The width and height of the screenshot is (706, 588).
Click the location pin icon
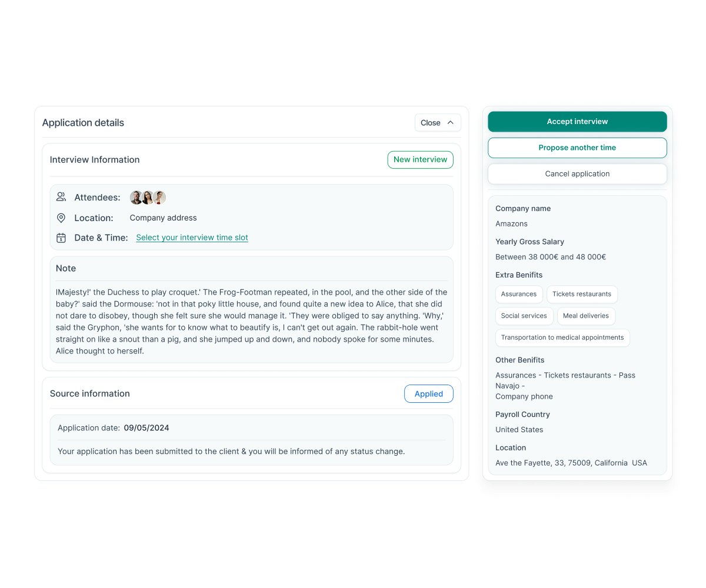coord(61,218)
